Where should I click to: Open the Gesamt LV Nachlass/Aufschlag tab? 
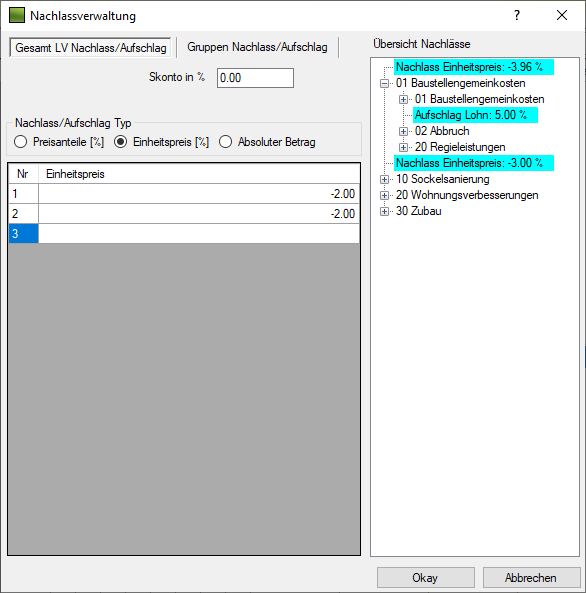pyautogui.click(x=91, y=48)
